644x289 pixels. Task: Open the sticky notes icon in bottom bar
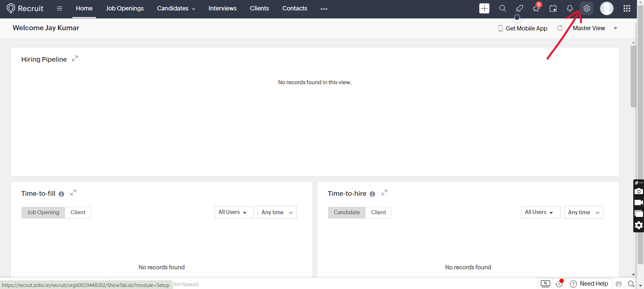pos(619,284)
